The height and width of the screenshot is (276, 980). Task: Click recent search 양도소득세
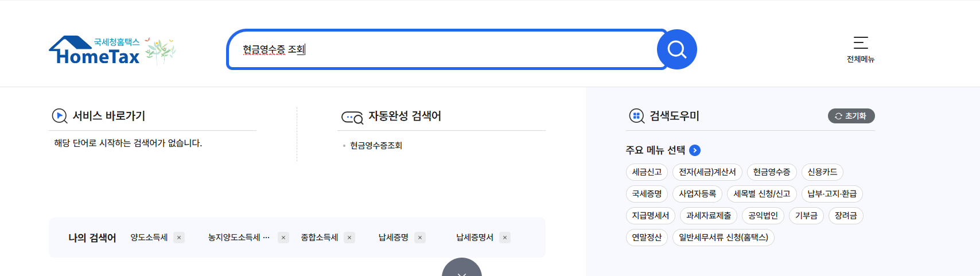click(149, 238)
